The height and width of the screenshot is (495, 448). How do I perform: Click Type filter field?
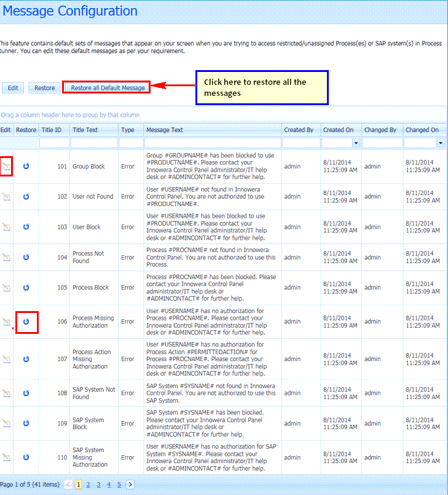click(x=131, y=143)
